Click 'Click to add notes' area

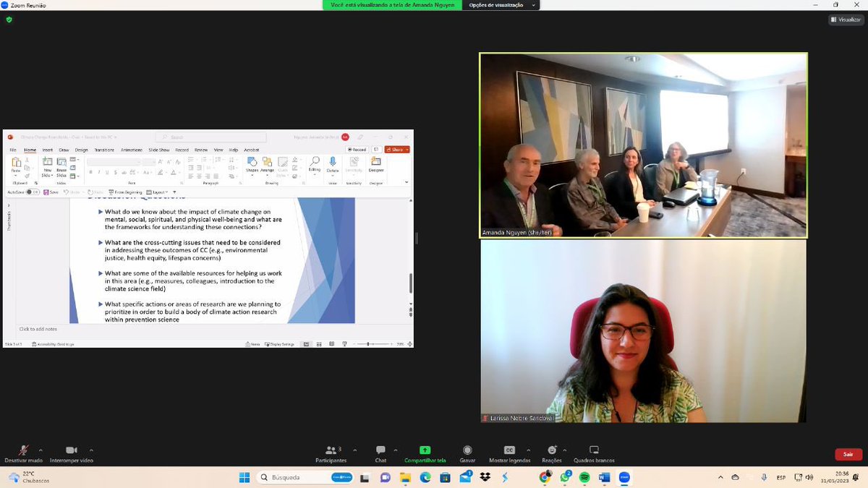point(38,329)
